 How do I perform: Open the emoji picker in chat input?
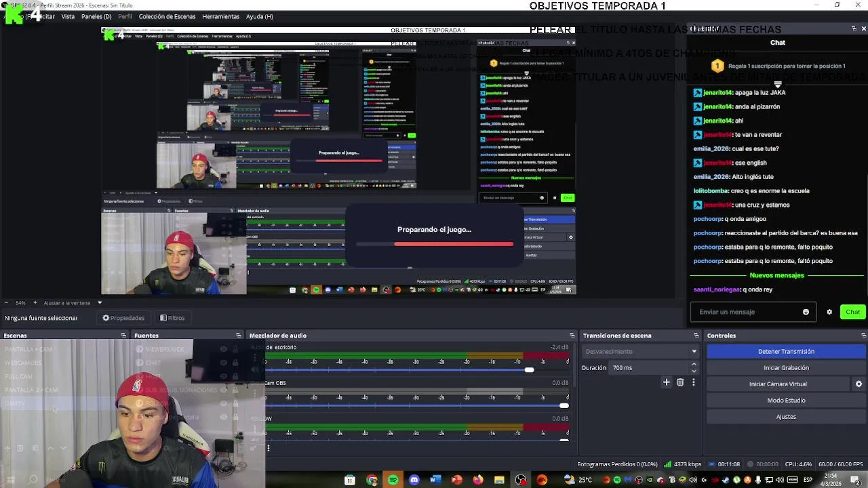click(x=806, y=312)
